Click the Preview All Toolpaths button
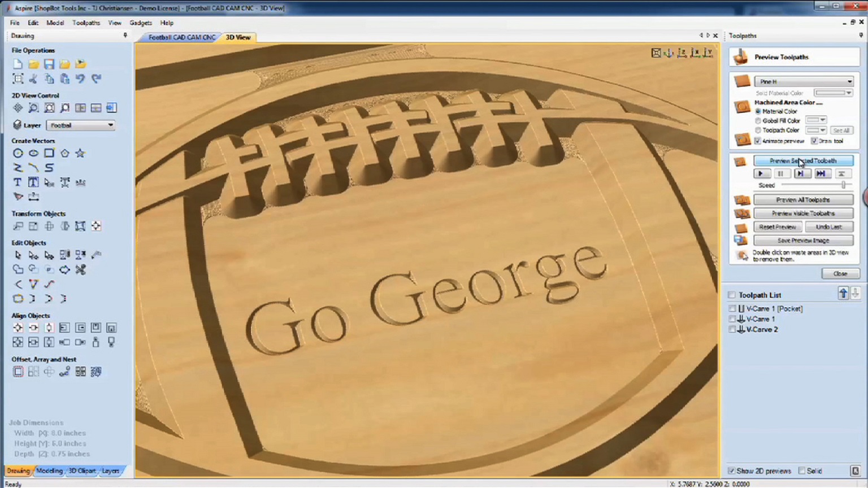This screenshot has height=488, width=868. click(803, 200)
